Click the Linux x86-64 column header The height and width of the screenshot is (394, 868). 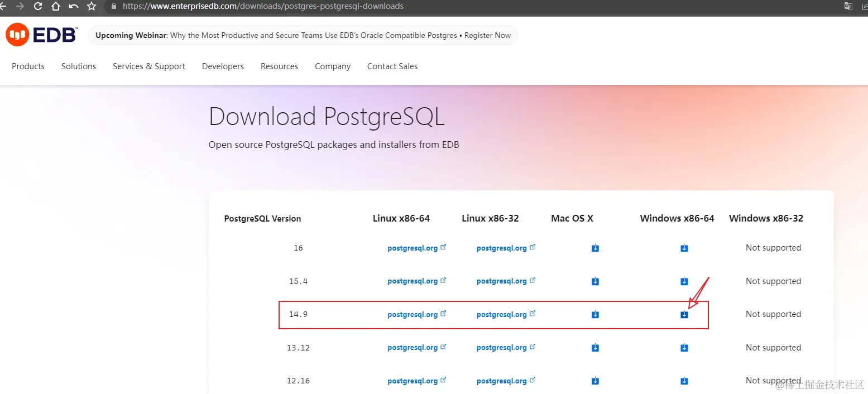click(x=401, y=219)
